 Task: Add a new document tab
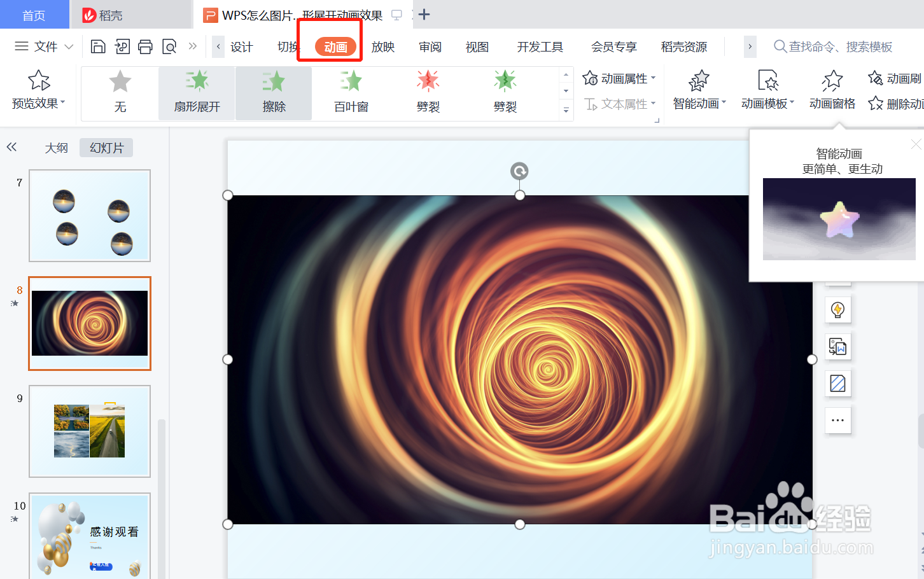tap(424, 14)
